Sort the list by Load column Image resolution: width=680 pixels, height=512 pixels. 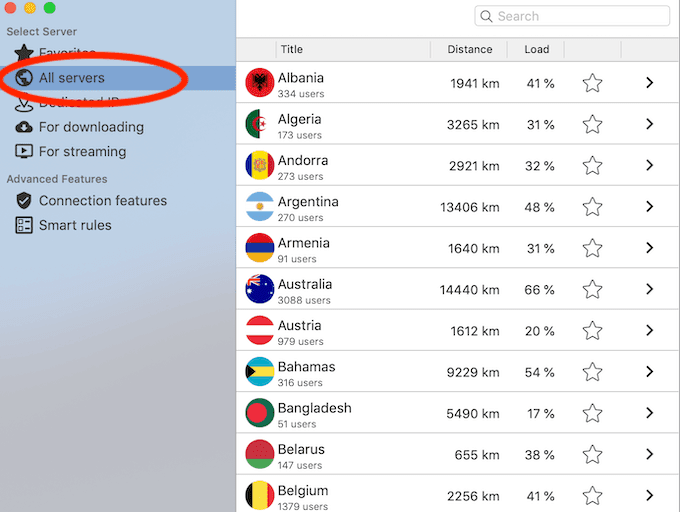tap(536, 49)
